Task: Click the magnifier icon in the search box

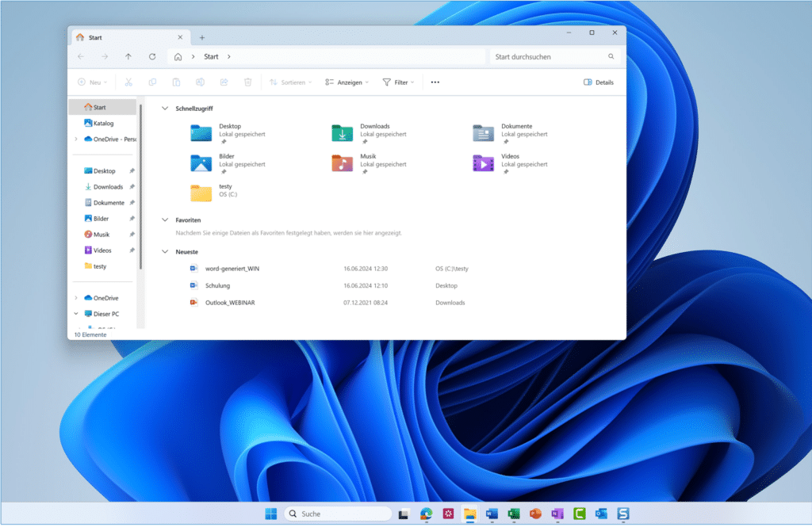Action: pyautogui.click(x=611, y=57)
